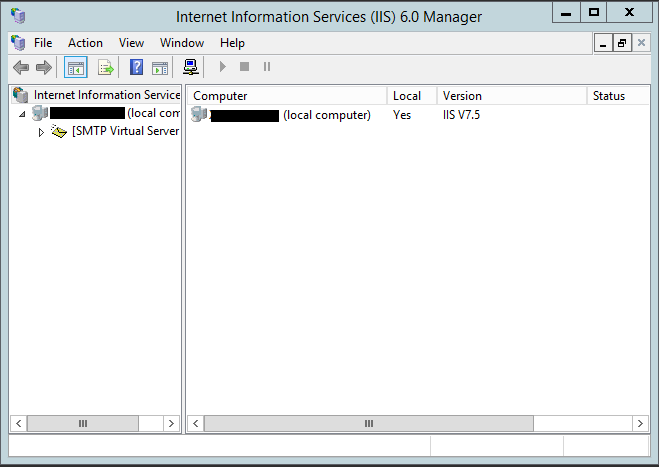
Task: Click the Add computer to list icon
Action: coord(191,67)
